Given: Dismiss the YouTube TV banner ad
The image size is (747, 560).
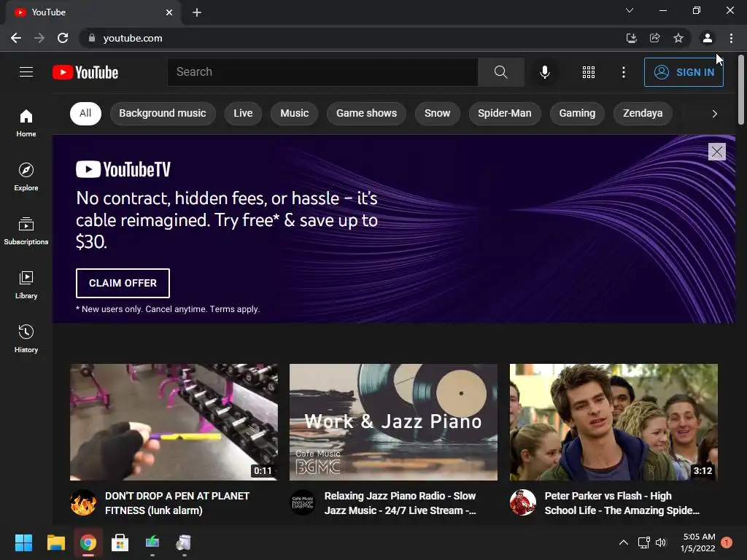Looking at the screenshot, I should coord(716,152).
